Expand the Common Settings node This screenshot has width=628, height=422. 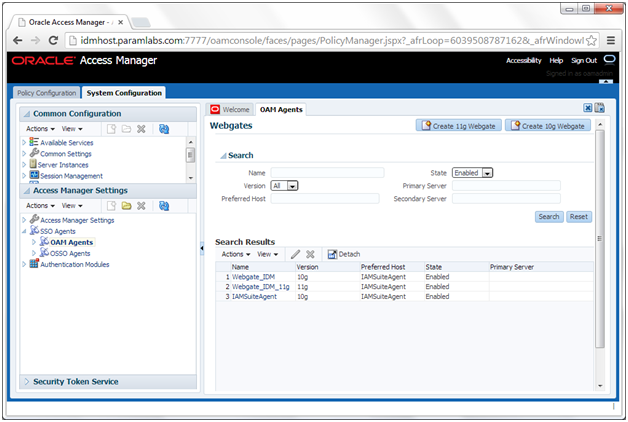(x=24, y=153)
